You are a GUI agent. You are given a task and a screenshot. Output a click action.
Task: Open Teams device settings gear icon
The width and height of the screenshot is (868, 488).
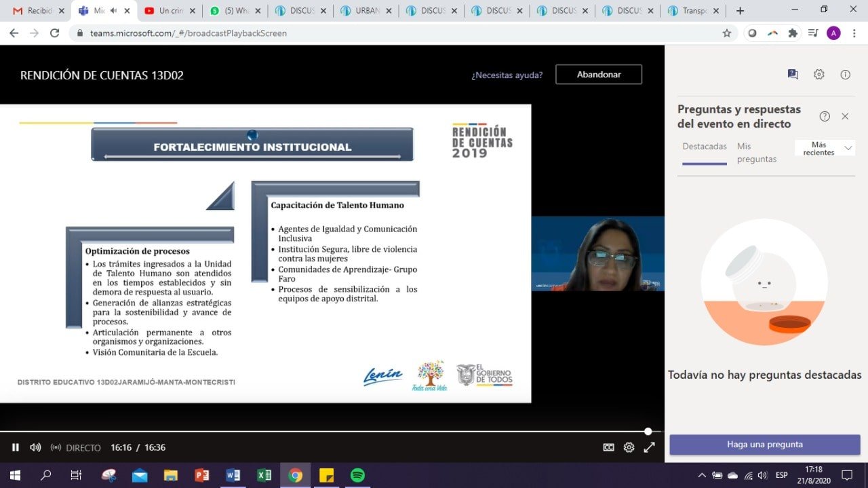pos(819,75)
